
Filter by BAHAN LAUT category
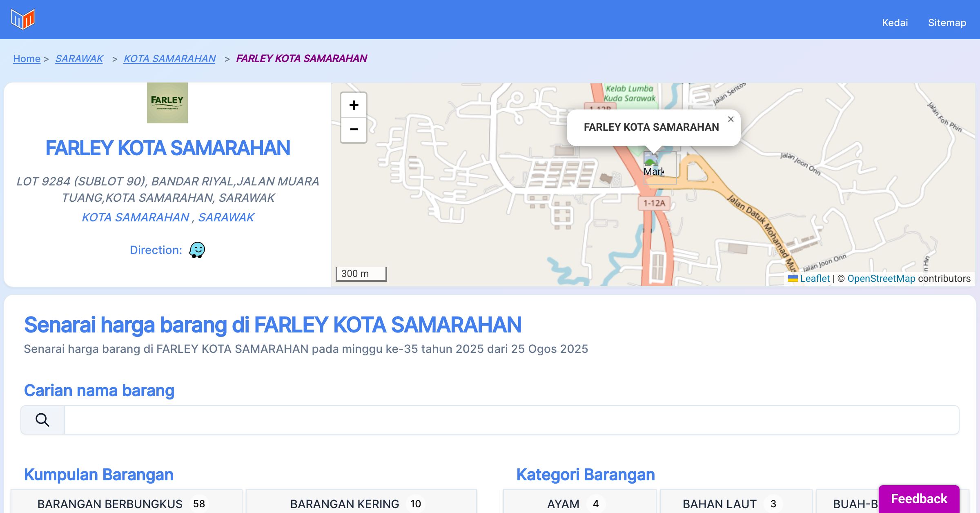pyautogui.click(x=736, y=504)
